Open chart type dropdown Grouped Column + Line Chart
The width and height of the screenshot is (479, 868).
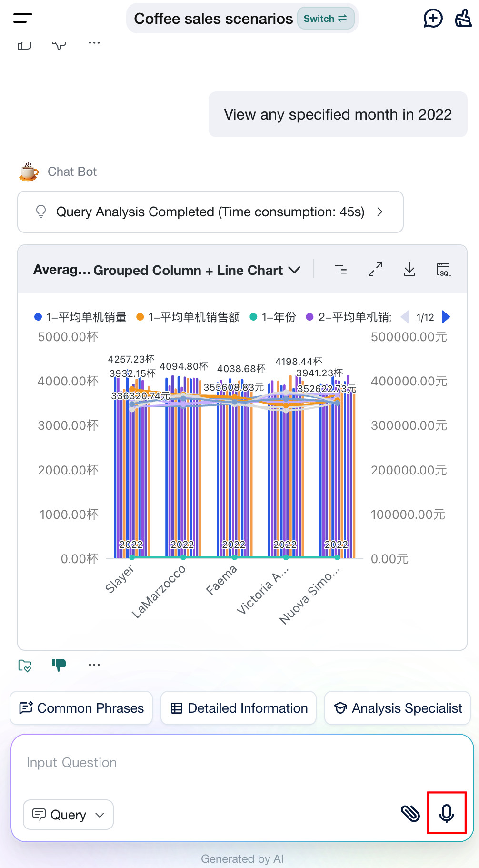pos(197,270)
